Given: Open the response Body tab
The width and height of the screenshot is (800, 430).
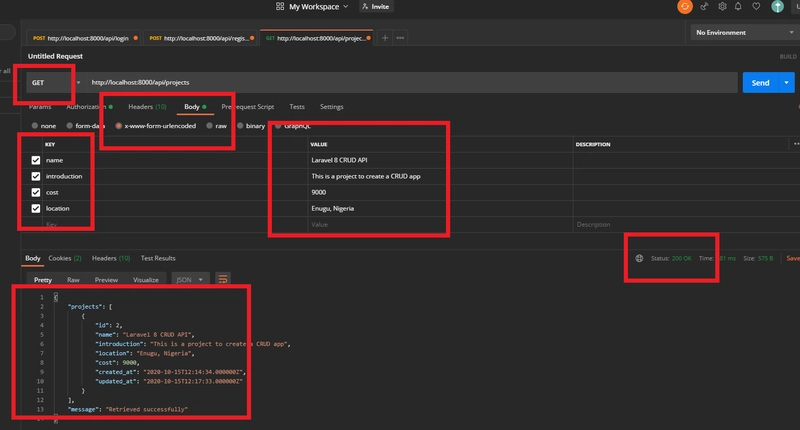Looking at the screenshot, I should 33,258.
